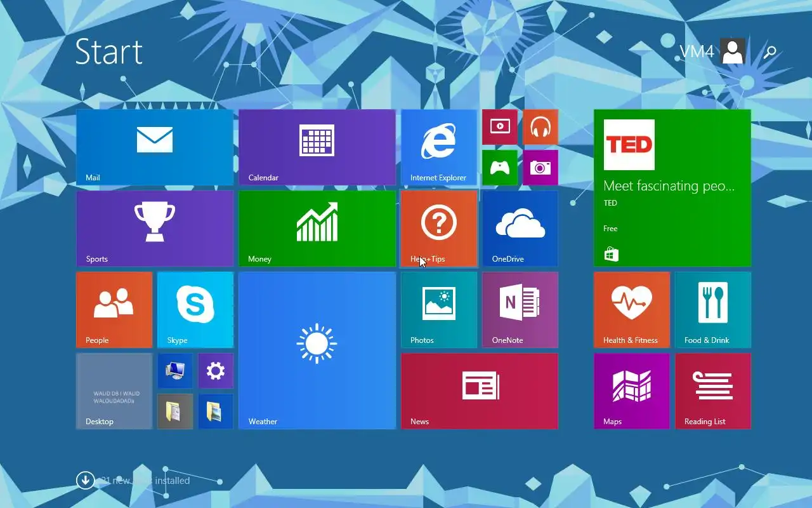Open the Mail tile
Screen dimensions: 812x508
tap(155, 147)
